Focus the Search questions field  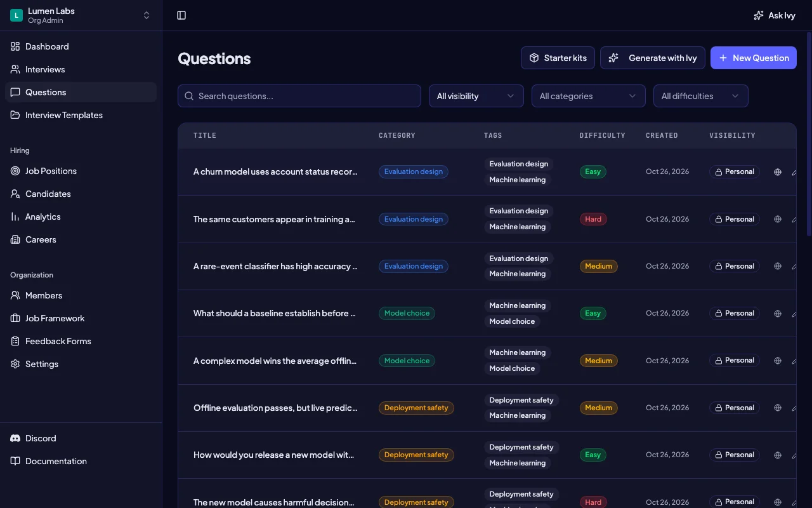tap(299, 96)
